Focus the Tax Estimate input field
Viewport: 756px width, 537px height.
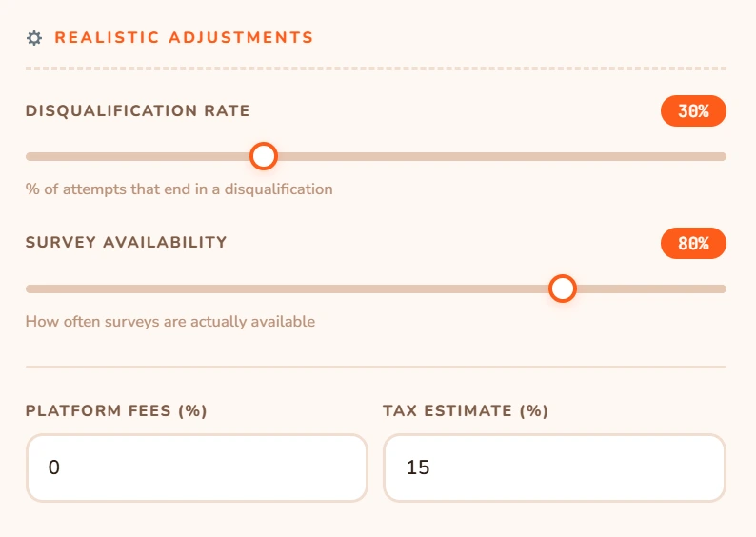coord(554,467)
